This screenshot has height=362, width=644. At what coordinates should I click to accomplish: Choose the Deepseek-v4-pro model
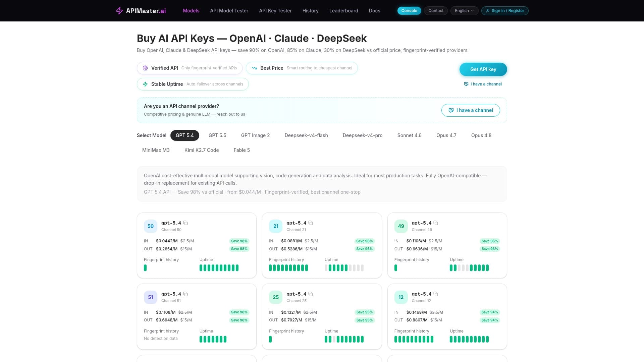[363, 135]
